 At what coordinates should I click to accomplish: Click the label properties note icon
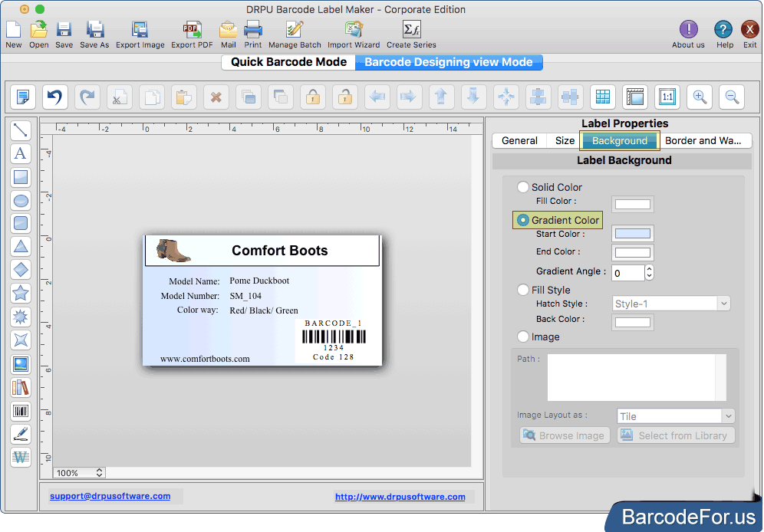pyautogui.click(x=22, y=97)
